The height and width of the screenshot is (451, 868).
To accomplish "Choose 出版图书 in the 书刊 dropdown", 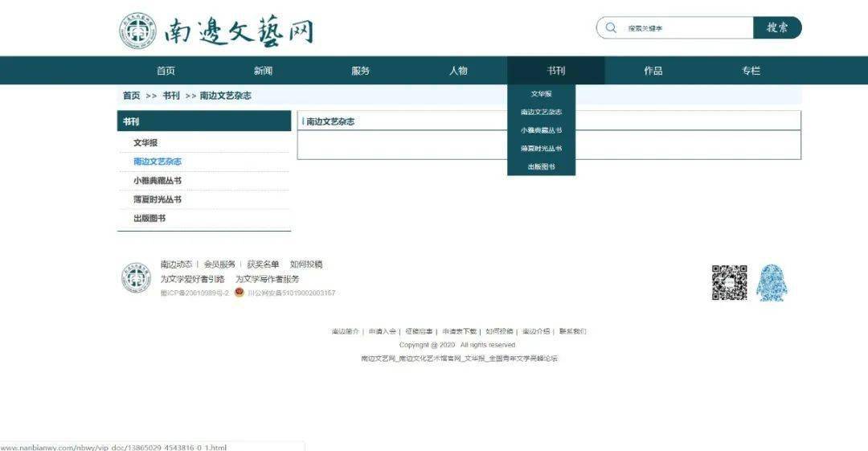I will (542, 166).
